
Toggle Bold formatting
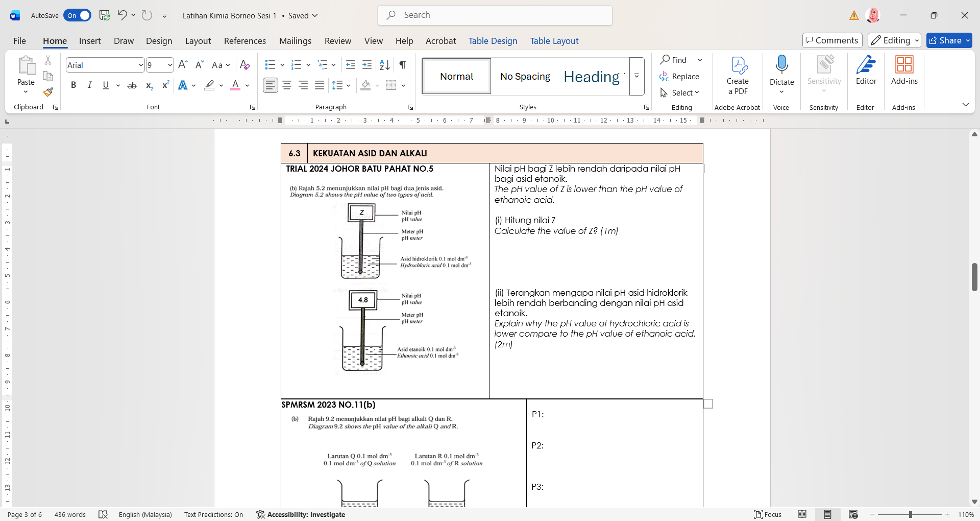pyautogui.click(x=73, y=85)
